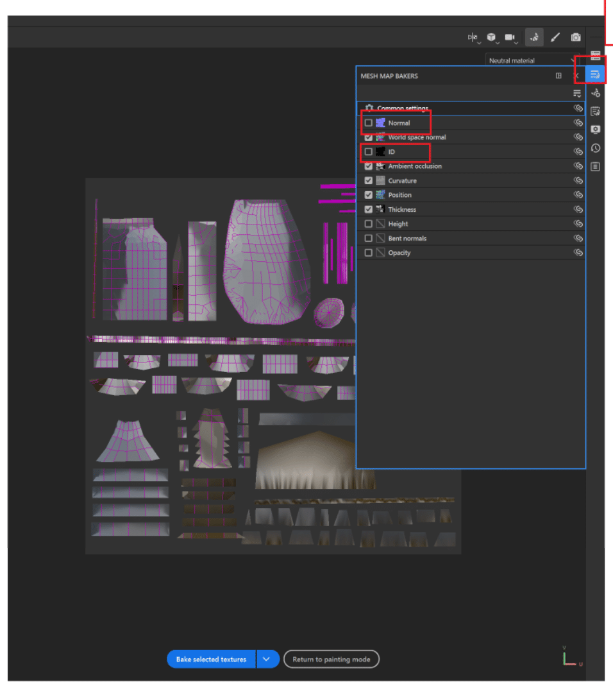Open the Log list sidebar icon

coord(596,167)
